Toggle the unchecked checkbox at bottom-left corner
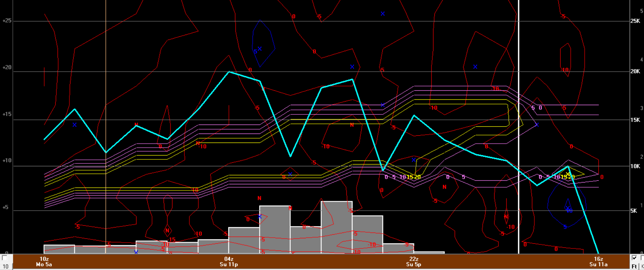This screenshot has width=644, height=270. coord(5,258)
